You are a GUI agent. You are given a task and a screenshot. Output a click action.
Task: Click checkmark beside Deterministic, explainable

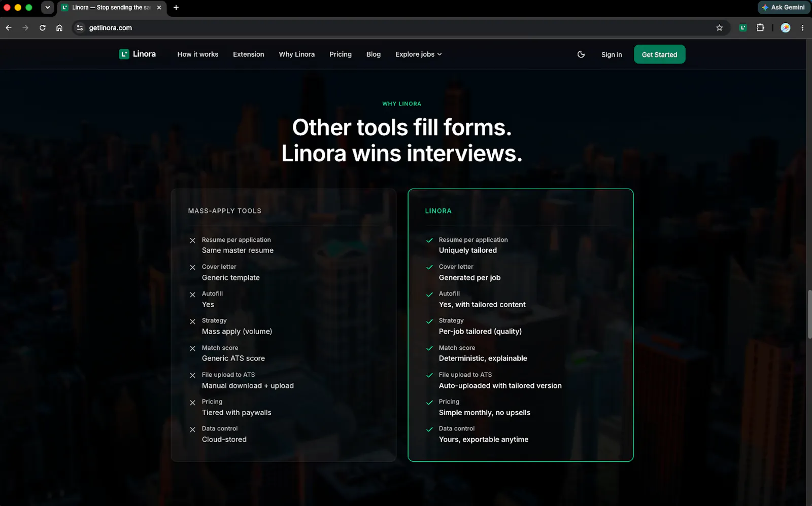coord(429,348)
